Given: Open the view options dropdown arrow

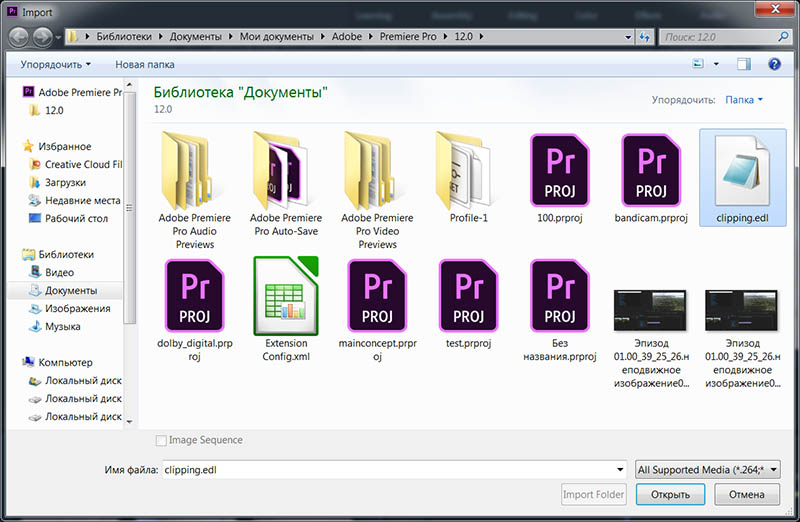Looking at the screenshot, I should (x=716, y=64).
